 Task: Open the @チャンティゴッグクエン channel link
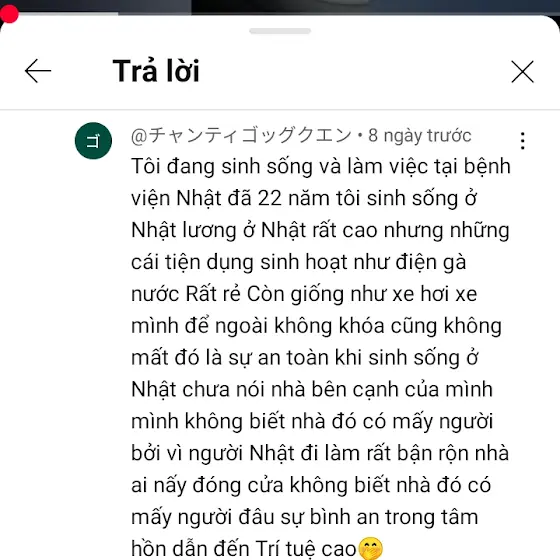241,136
